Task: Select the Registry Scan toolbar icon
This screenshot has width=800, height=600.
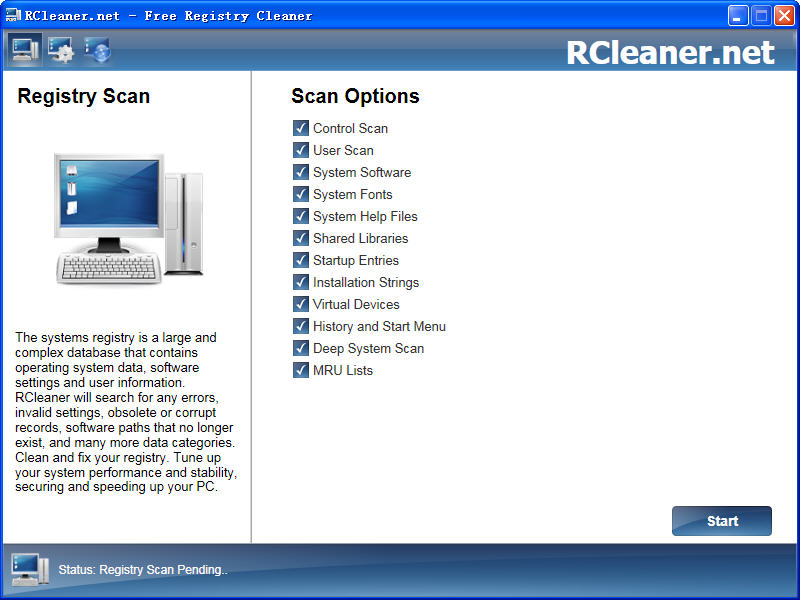Action: [22, 48]
